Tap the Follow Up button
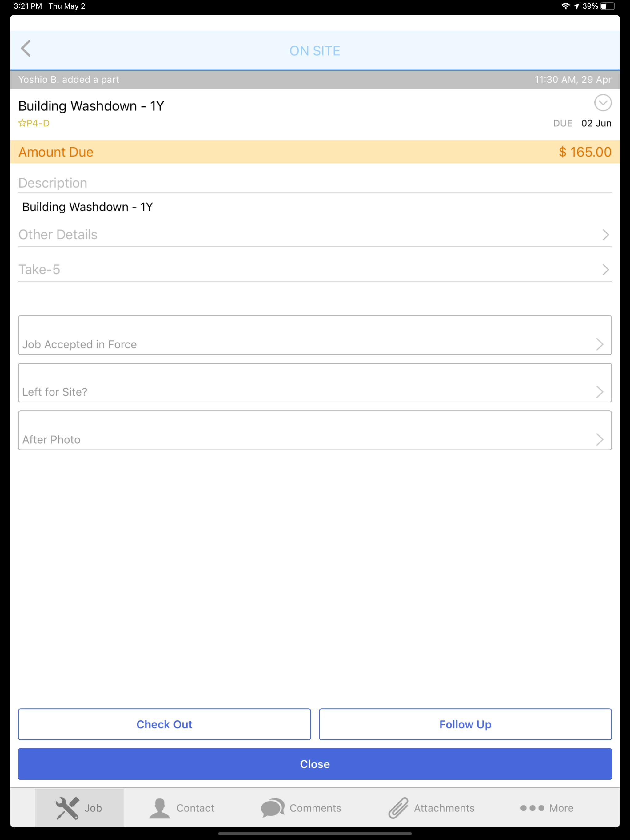 (465, 724)
